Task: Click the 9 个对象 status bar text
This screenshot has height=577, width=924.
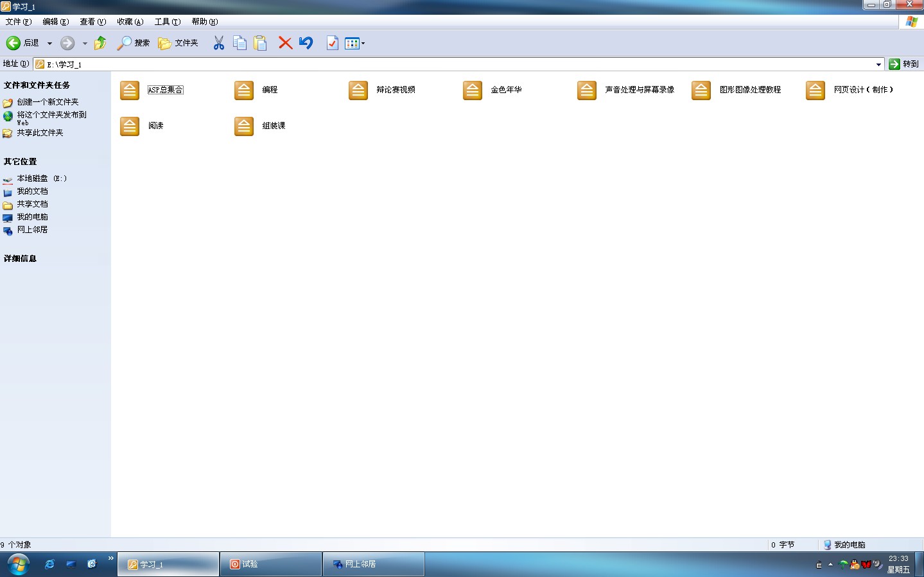Action: (x=16, y=545)
